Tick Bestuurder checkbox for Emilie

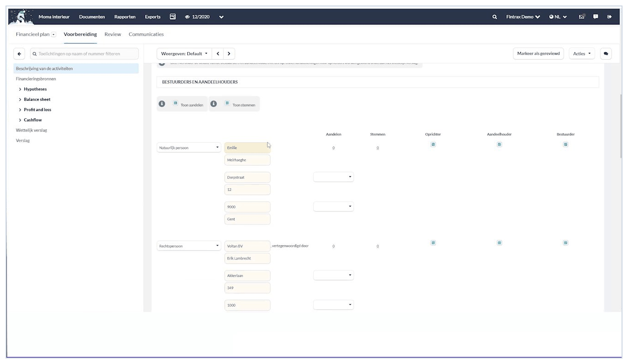[x=566, y=144]
